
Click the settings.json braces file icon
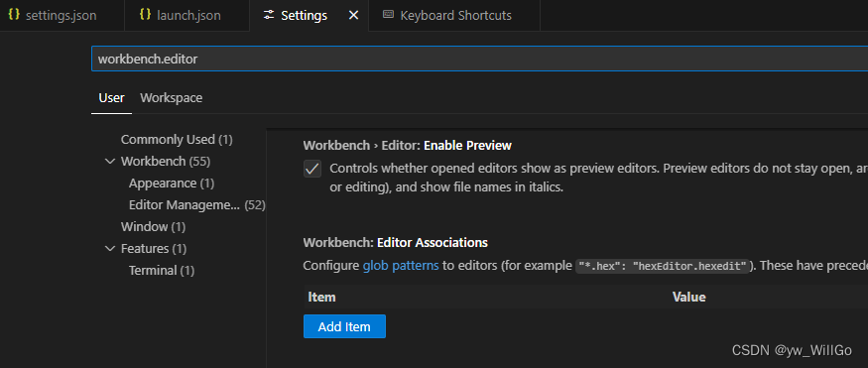click(15, 15)
